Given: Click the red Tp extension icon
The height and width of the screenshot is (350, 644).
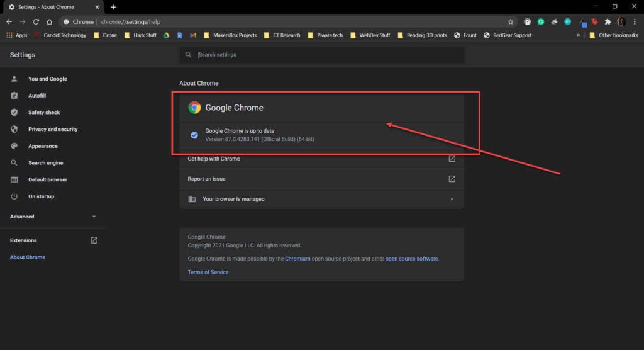Looking at the screenshot, I should tap(594, 22).
